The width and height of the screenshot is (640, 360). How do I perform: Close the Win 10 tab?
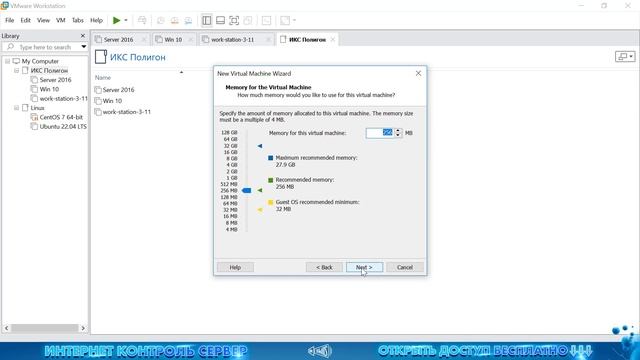[x=191, y=40]
